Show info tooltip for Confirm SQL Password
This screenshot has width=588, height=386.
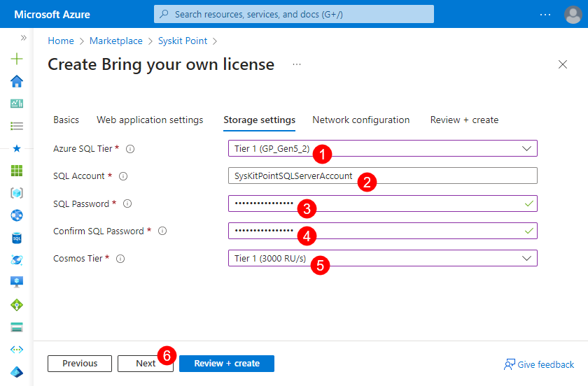[162, 231]
